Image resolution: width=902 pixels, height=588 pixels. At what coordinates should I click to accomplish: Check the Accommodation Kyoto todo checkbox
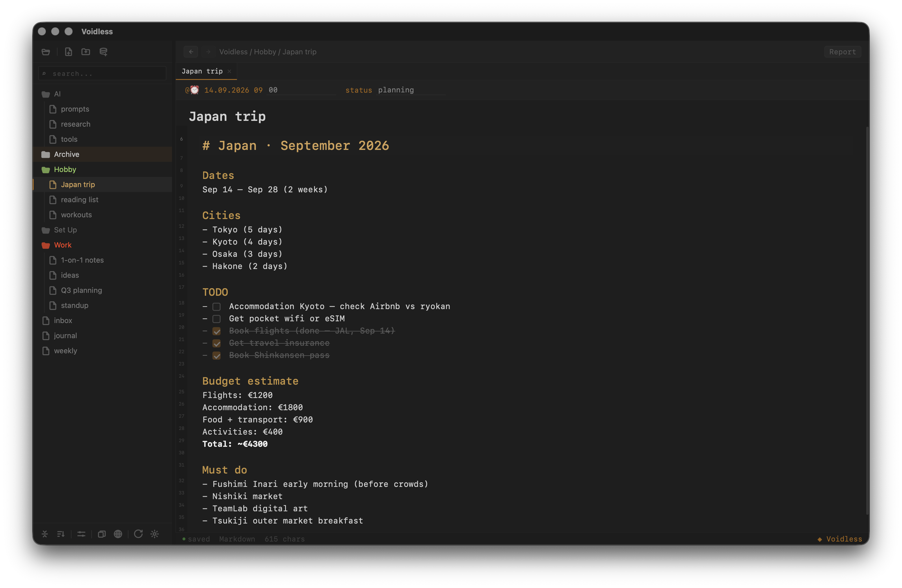tap(216, 306)
